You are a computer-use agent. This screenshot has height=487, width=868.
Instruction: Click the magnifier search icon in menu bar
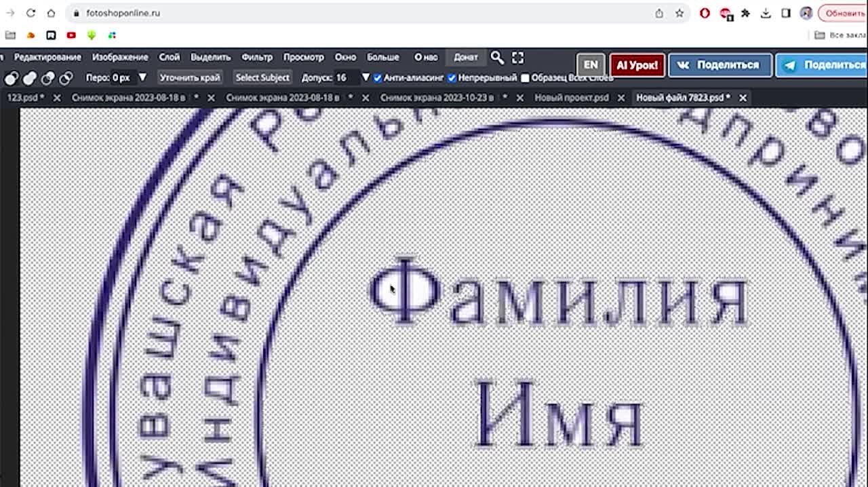[x=497, y=58]
